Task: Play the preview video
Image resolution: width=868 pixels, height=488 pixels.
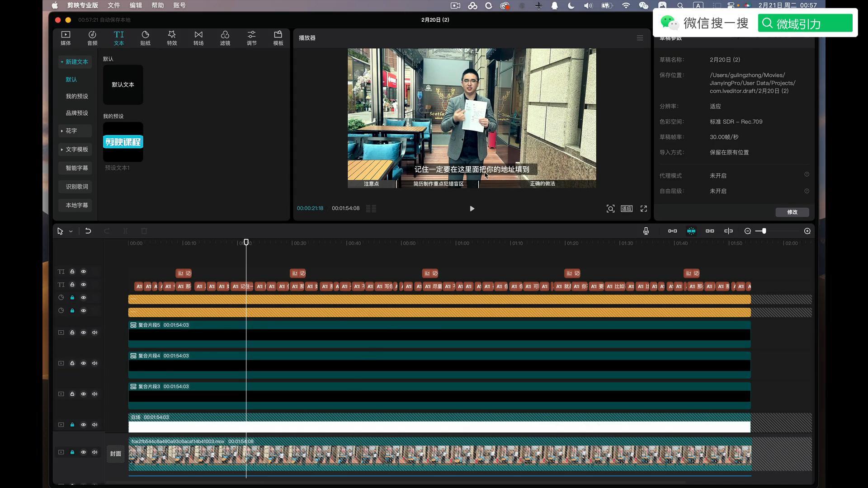Action: coord(472,209)
